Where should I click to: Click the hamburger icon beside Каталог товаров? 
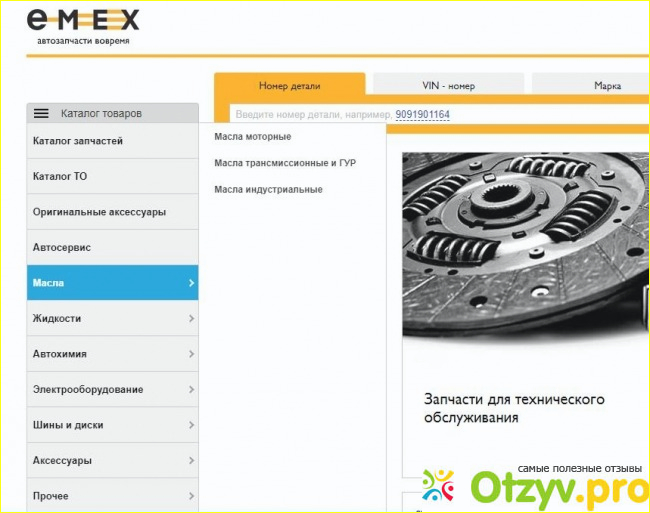pos(41,114)
